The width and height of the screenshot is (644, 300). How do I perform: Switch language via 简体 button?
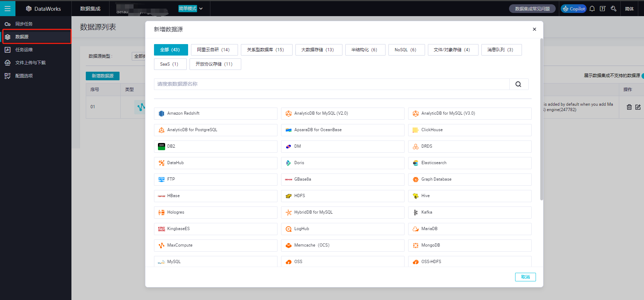tap(629, 9)
